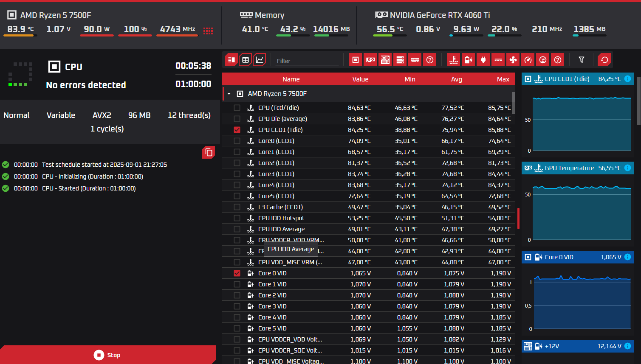Uncheck the CPU CCD1 (Tdie) row checkbox
The width and height of the screenshot is (641, 364).
237,130
